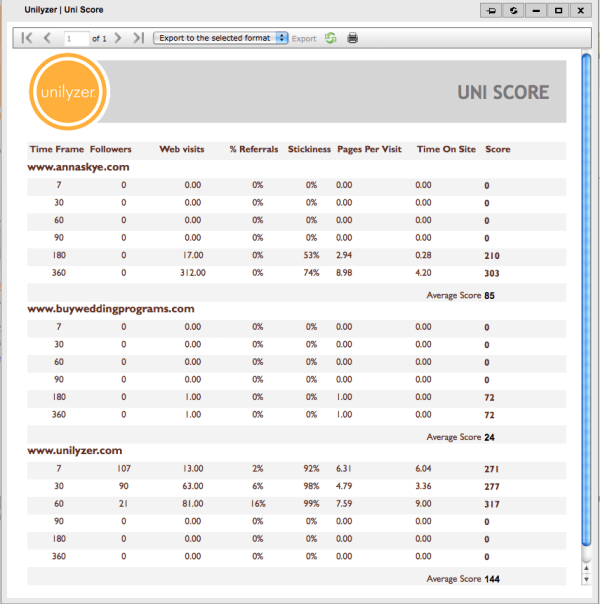
Task: Click the Followers column header
Action: coord(111,149)
